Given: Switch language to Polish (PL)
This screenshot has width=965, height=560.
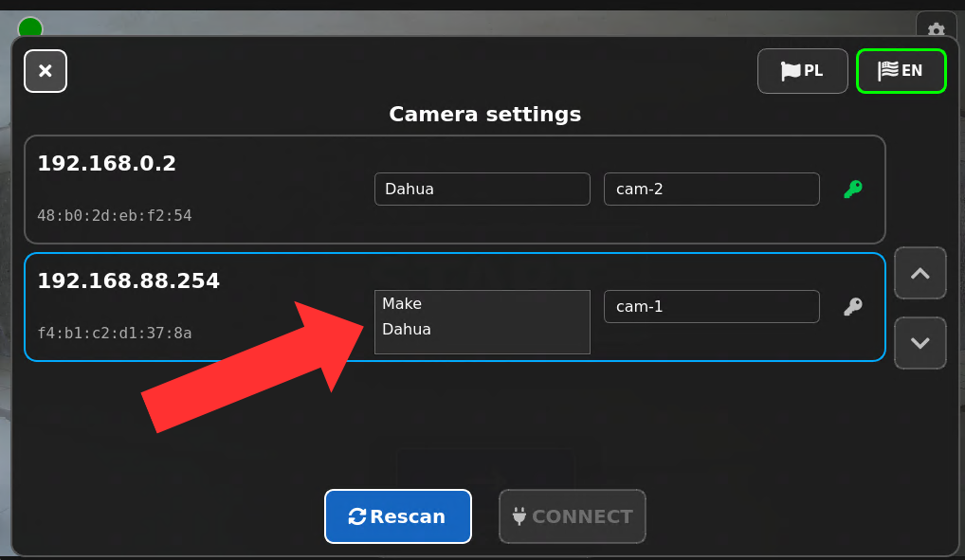Looking at the screenshot, I should (x=803, y=71).
